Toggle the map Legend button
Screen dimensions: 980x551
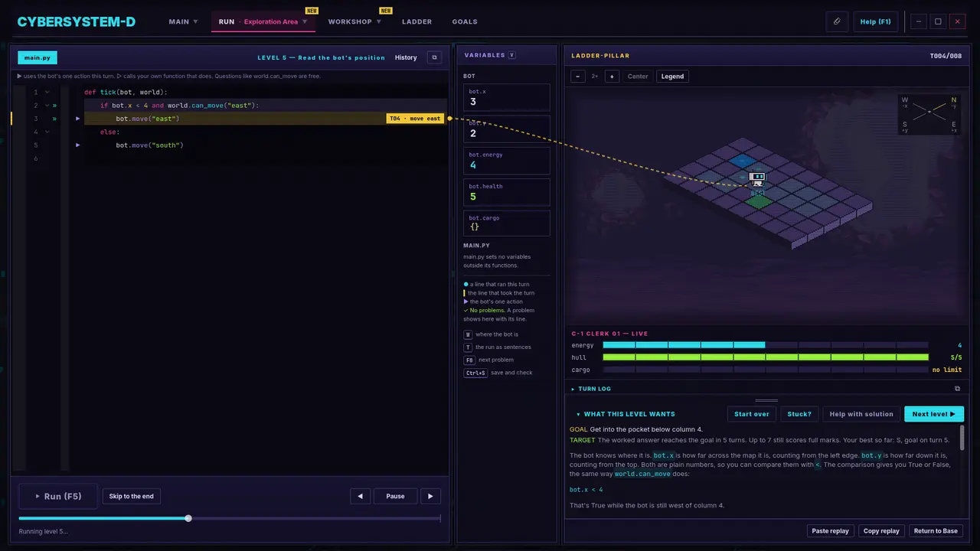pos(672,77)
